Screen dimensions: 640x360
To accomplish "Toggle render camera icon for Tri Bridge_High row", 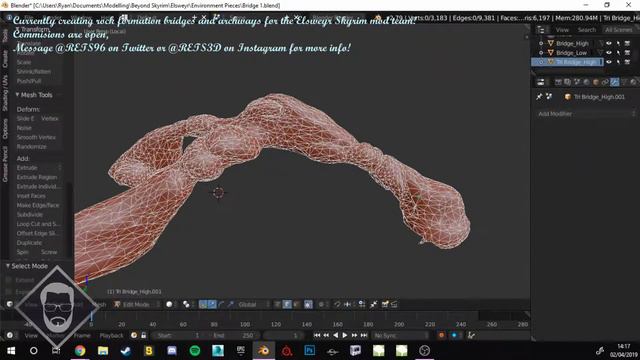I will (627, 62).
